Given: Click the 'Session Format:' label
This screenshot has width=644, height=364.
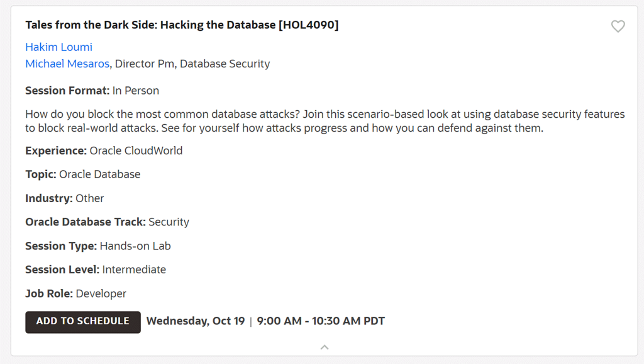Looking at the screenshot, I should pos(67,91).
